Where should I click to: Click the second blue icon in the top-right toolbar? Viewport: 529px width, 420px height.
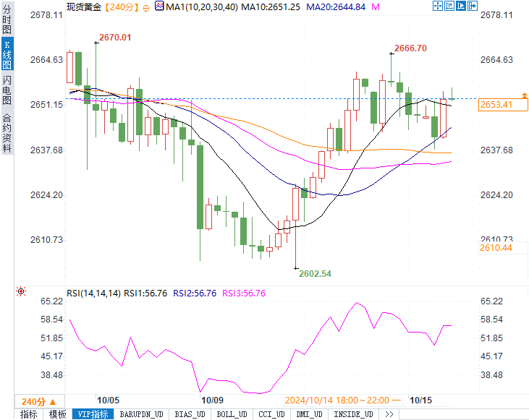(449, 6)
